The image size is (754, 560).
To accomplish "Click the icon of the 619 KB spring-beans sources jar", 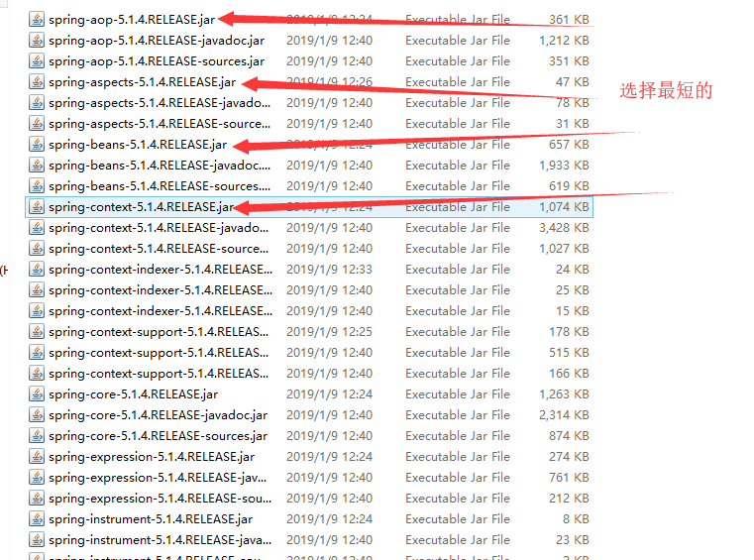I will pyautogui.click(x=37, y=185).
